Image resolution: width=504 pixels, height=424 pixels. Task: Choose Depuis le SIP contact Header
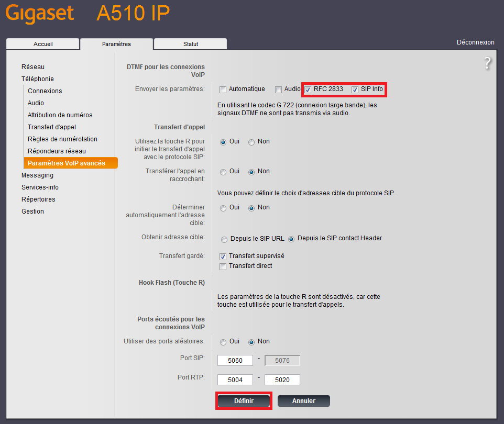(291, 239)
